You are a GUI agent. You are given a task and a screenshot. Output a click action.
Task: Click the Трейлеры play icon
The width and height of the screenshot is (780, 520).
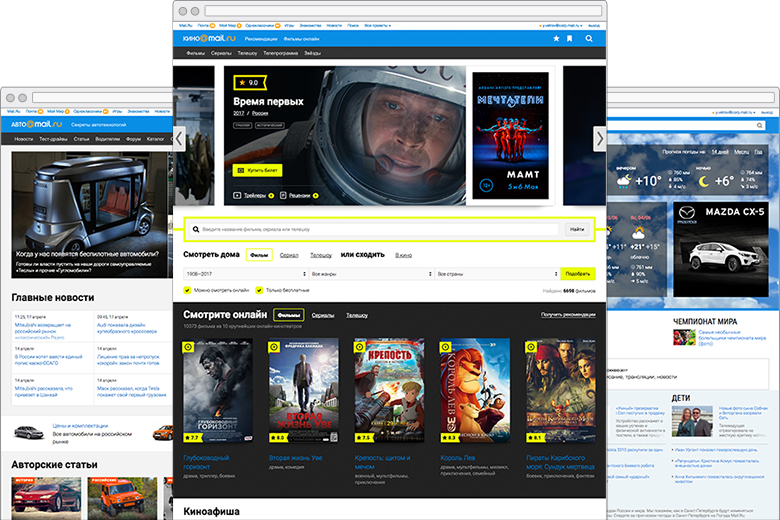[237, 196]
